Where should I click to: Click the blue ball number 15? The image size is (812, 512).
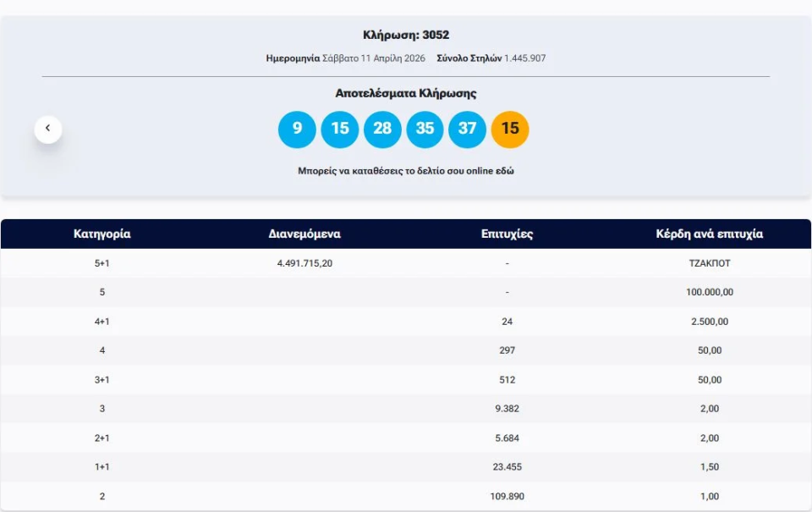[x=340, y=129]
